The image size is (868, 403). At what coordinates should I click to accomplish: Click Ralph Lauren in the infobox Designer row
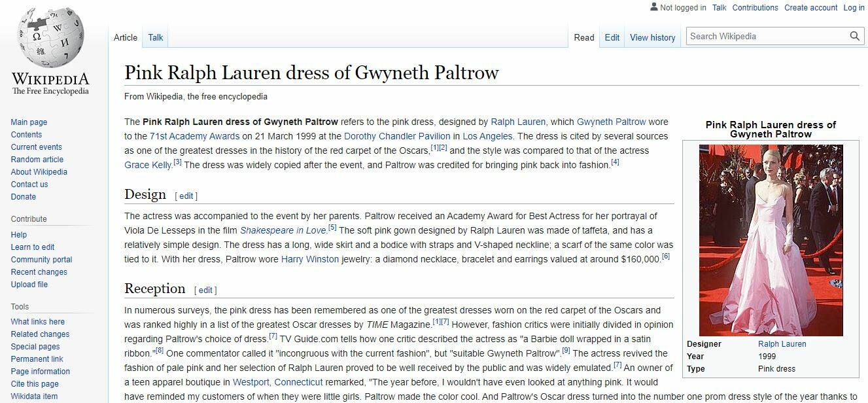[x=782, y=344]
